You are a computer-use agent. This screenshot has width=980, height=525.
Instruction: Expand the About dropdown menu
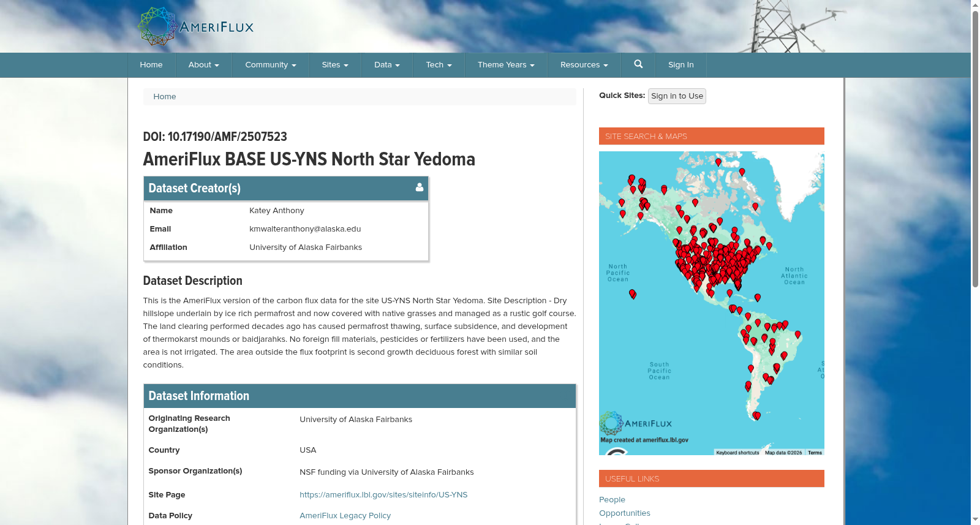pos(203,65)
